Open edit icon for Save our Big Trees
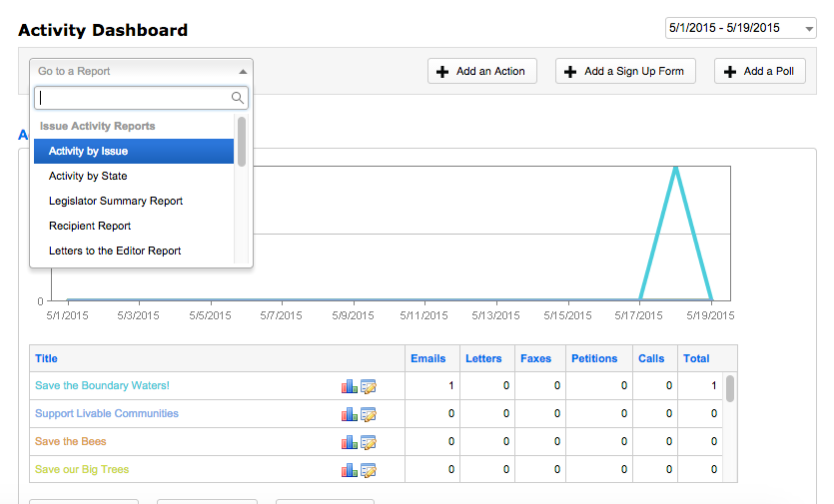Image resolution: width=834 pixels, height=504 pixels. coord(369,470)
